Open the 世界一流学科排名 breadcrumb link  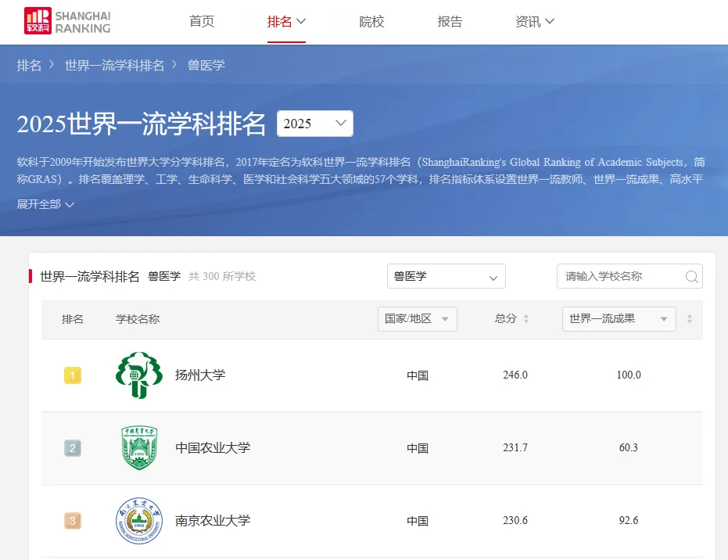tap(114, 66)
